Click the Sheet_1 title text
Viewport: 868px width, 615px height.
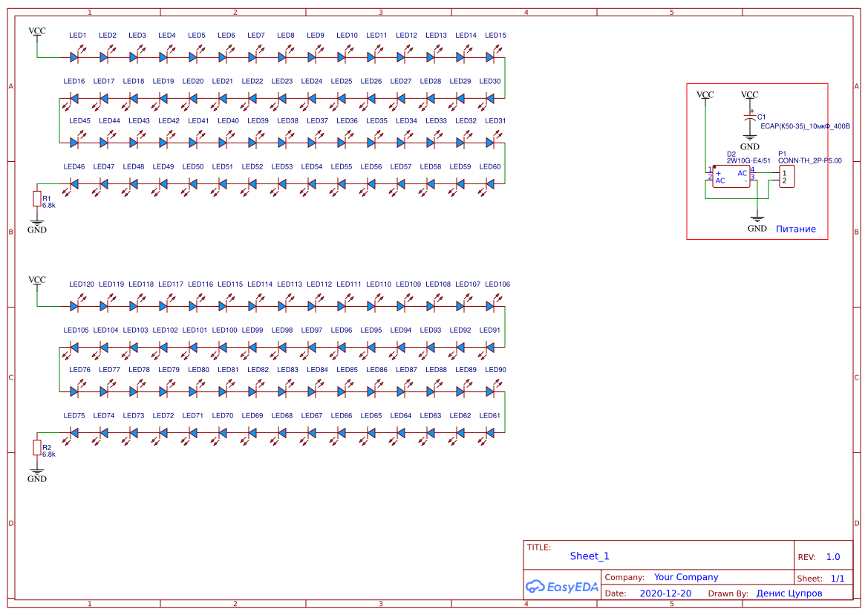pyautogui.click(x=589, y=556)
